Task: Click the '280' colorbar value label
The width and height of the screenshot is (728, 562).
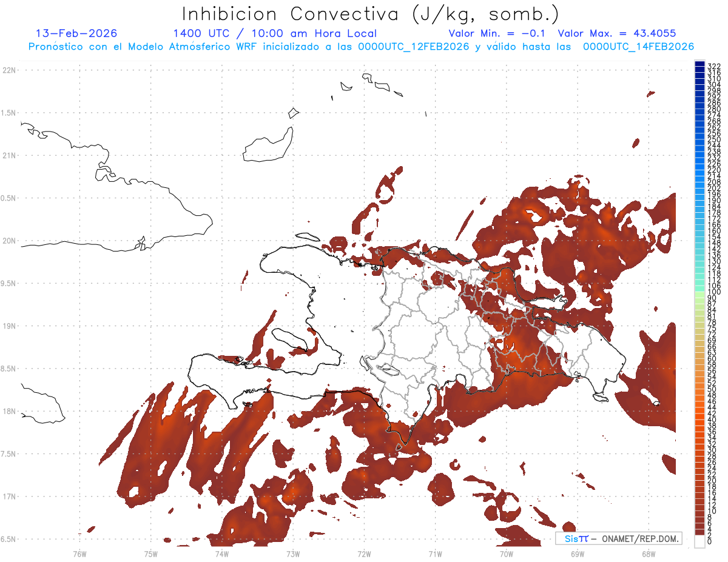Action: point(713,109)
